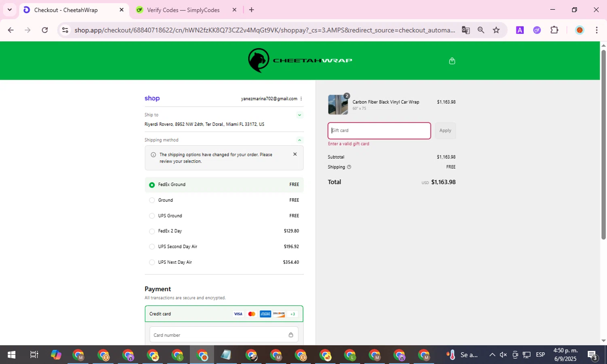Show the +3 more payment cards badge
Viewport: 607px width, 364px height.
pos(293,314)
